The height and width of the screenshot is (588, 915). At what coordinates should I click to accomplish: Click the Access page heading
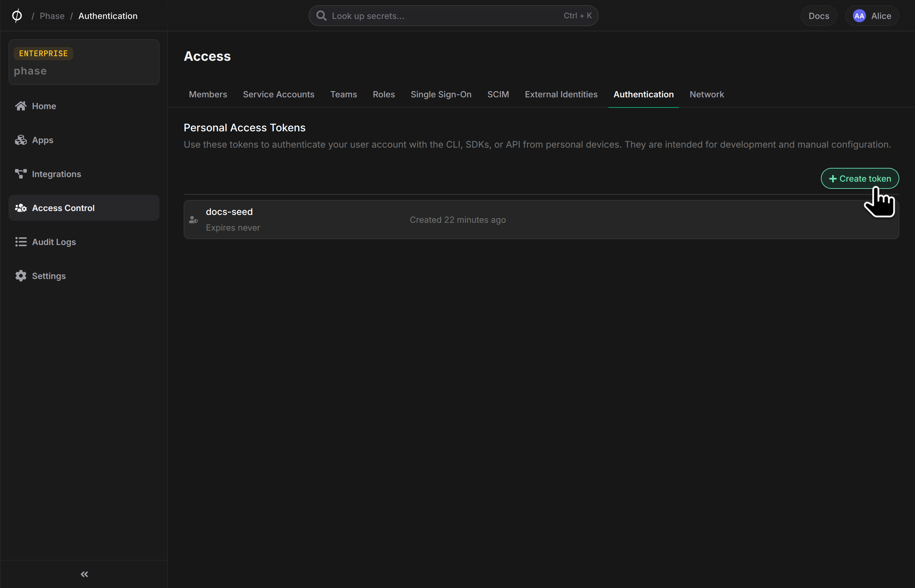(x=207, y=56)
